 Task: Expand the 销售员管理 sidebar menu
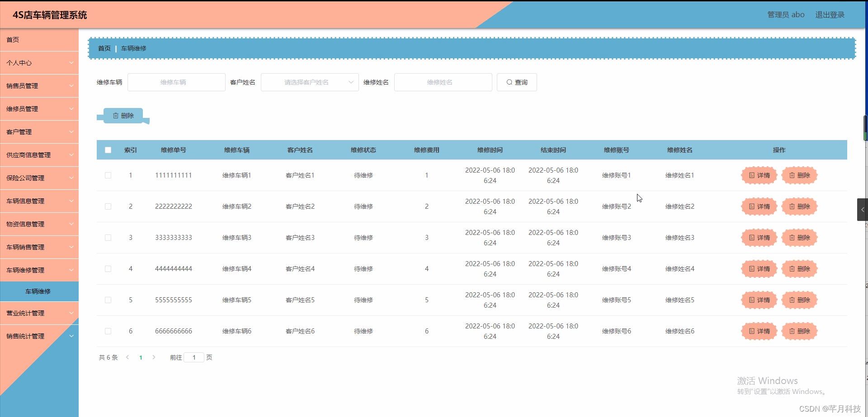tap(39, 85)
